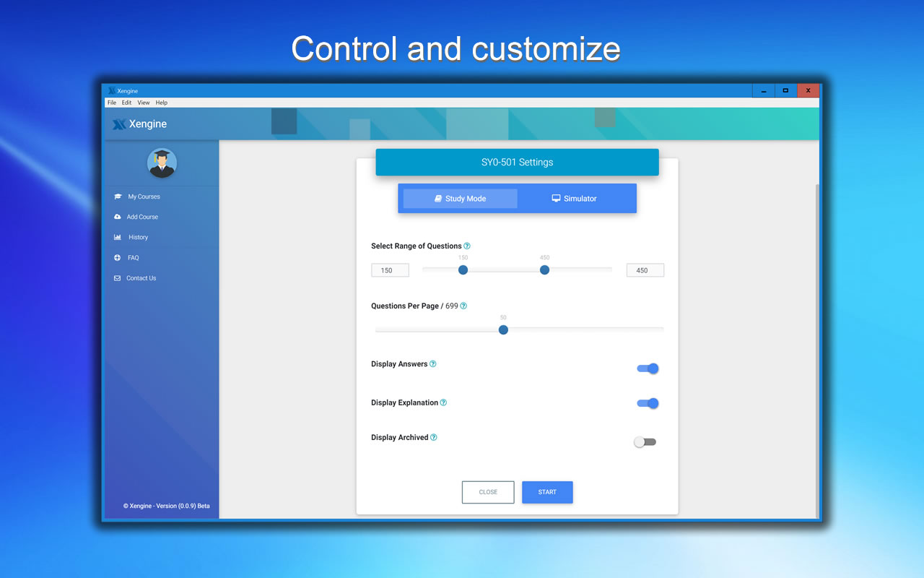Click the help icon beside Select Range of Questions
The image size is (924, 578).
468,246
